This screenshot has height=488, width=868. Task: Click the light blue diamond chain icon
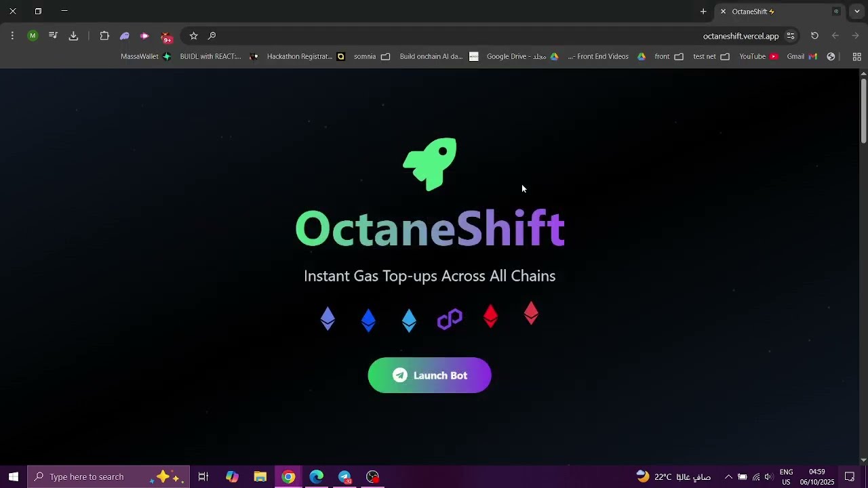coord(409,321)
